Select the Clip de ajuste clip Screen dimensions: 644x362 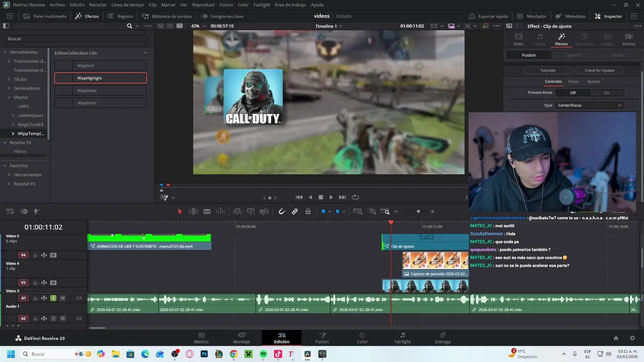(425, 242)
